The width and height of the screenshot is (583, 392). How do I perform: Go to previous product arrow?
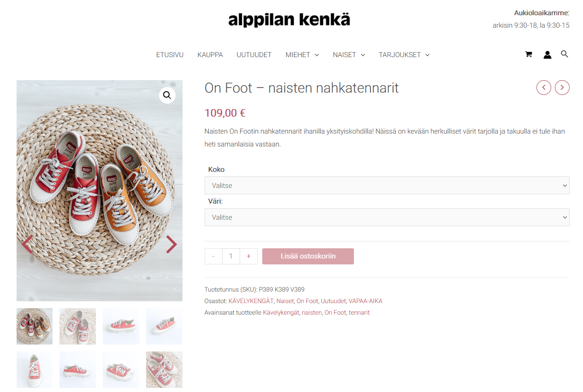tap(543, 87)
